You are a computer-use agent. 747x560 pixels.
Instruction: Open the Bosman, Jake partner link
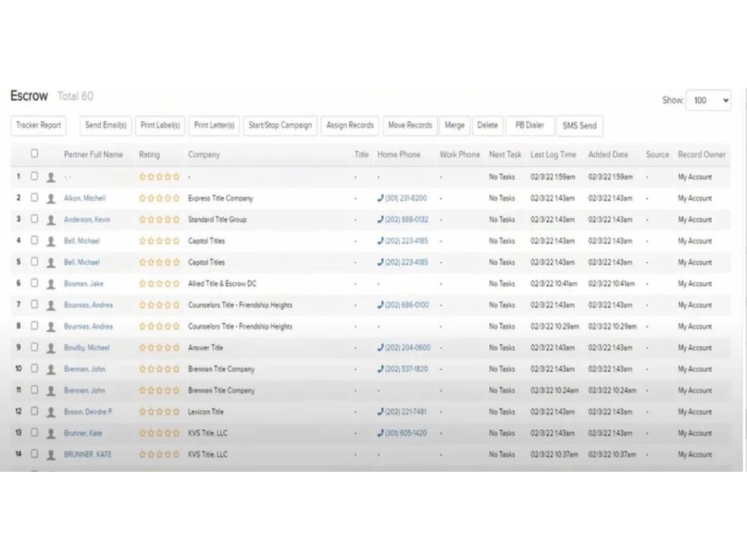pyautogui.click(x=84, y=284)
